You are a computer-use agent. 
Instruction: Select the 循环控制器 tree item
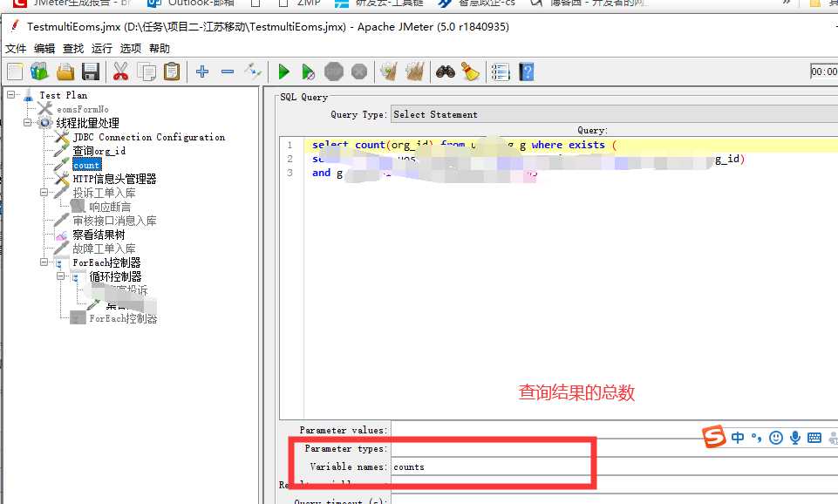[115, 276]
